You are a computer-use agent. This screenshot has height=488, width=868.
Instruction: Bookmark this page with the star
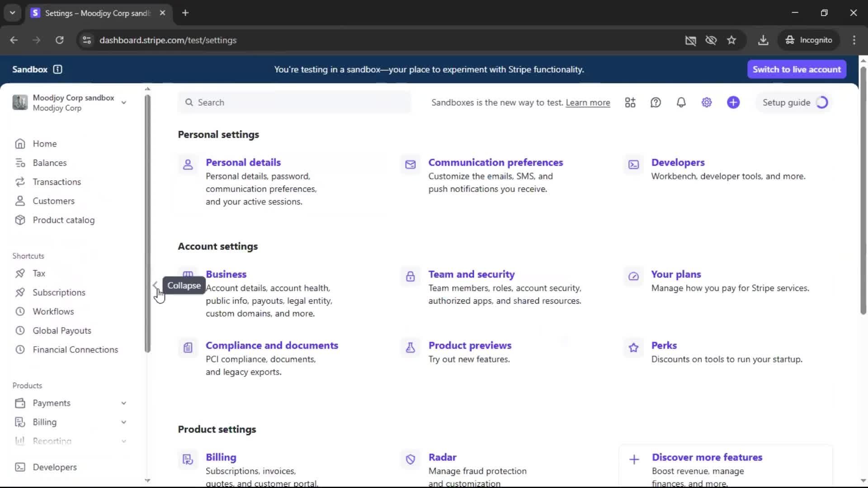click(x=731, y=40)
